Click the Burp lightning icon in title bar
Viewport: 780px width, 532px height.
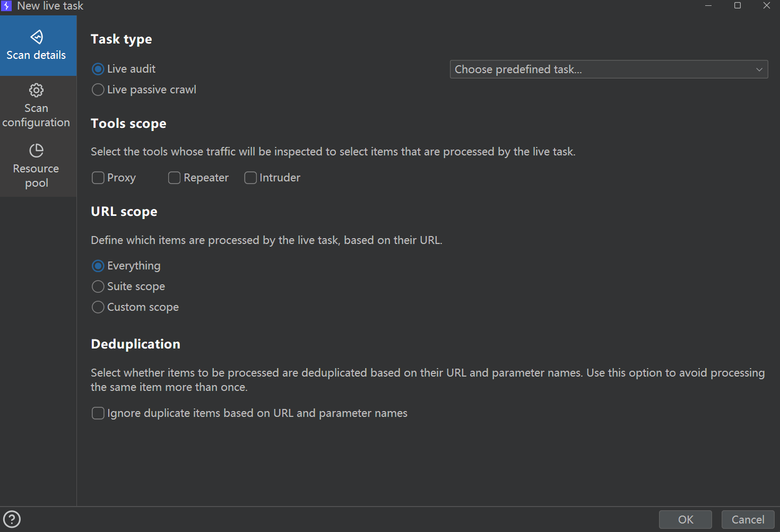6,6
